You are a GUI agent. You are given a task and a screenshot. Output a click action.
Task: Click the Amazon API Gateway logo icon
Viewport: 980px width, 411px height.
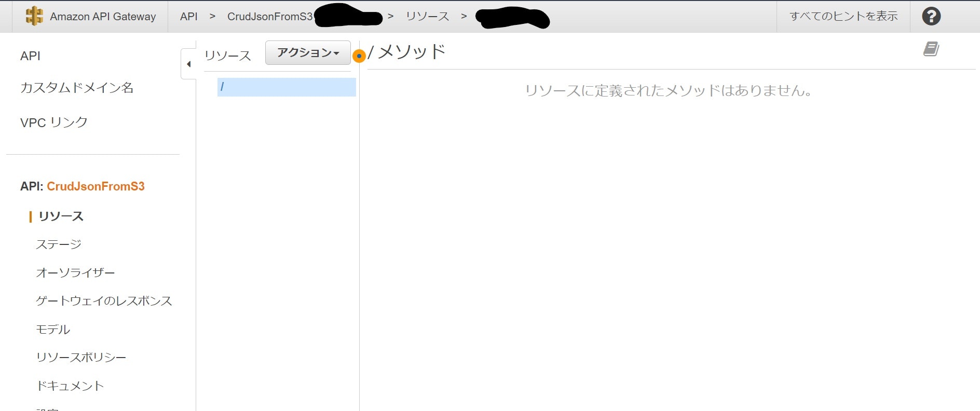pos(34,16)
